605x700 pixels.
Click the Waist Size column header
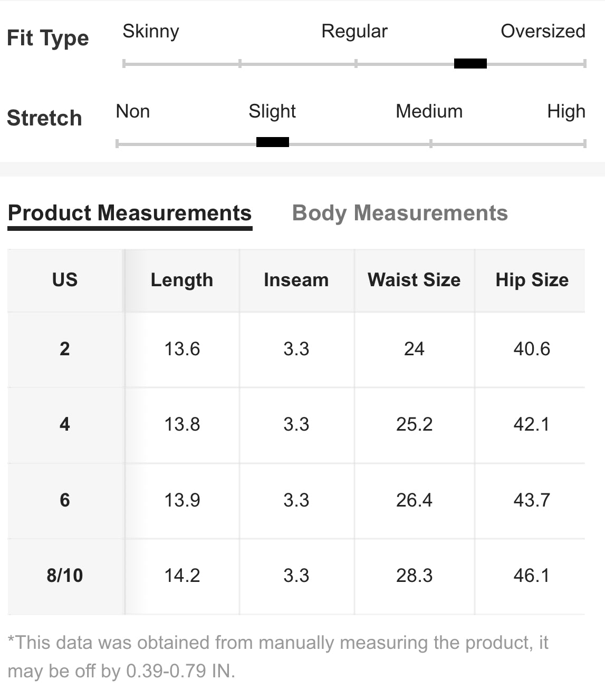tap(414, 280)
